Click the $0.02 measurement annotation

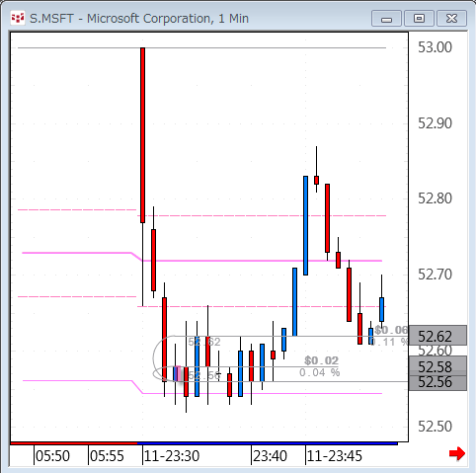pos(321,360)
